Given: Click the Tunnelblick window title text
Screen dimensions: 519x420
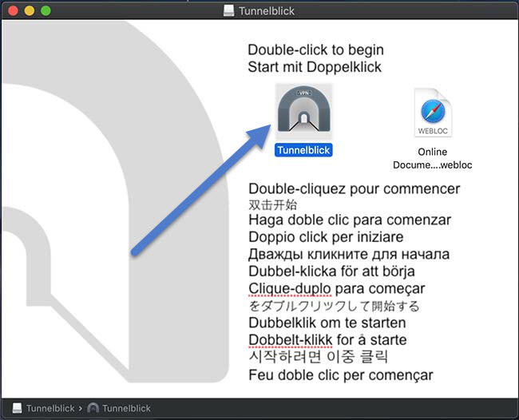Looking at the screenshot, I should [x=267, y=11].
